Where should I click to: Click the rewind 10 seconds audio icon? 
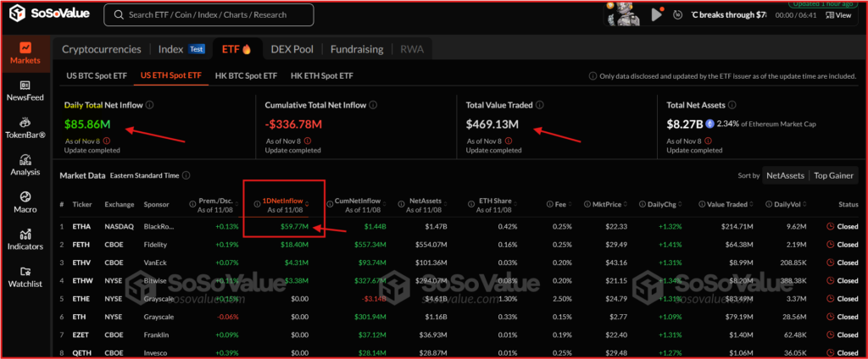(677, 15)
